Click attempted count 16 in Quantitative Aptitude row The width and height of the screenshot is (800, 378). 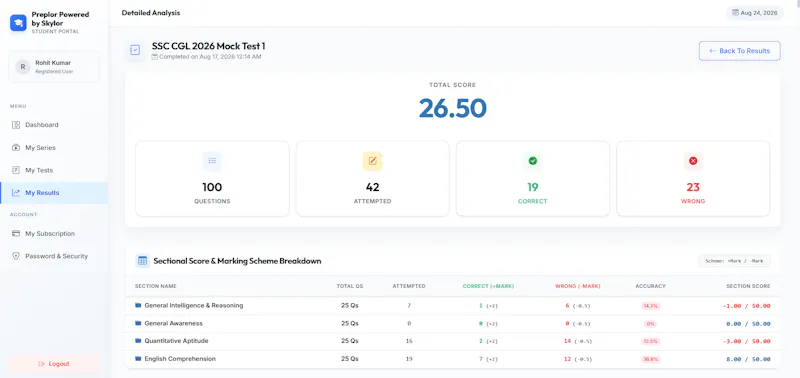pos(409,341)
